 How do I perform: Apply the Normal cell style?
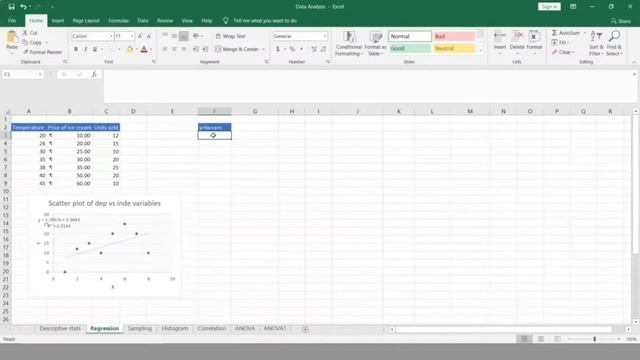click(x=410, y=36)
